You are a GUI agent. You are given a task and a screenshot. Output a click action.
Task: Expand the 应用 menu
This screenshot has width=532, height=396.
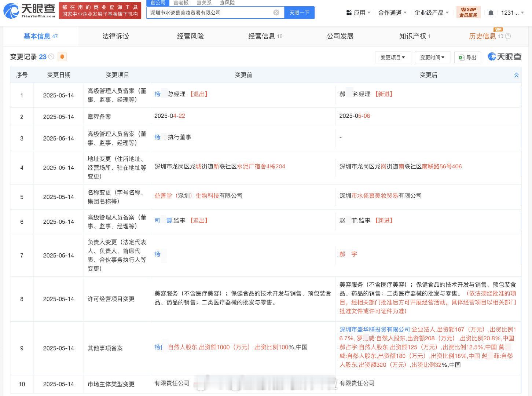[x=359, y=13]
